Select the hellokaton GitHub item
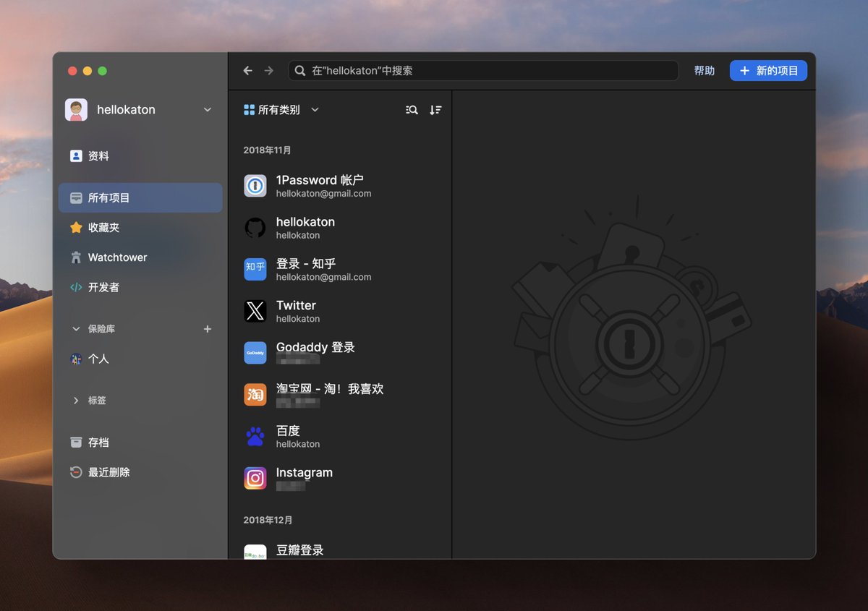This screenshot has width=868, height=611. coord(340,228)
